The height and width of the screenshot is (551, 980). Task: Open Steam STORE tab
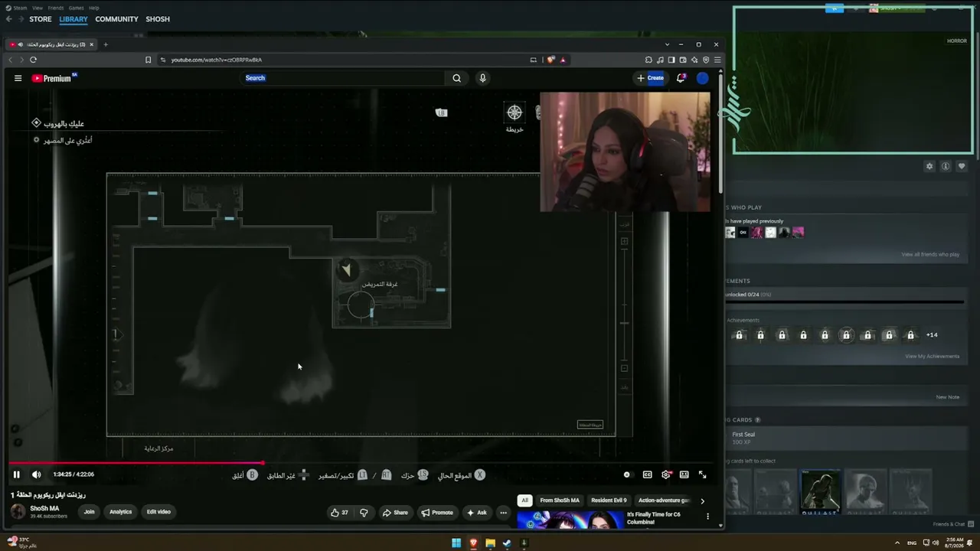(41, 19)
